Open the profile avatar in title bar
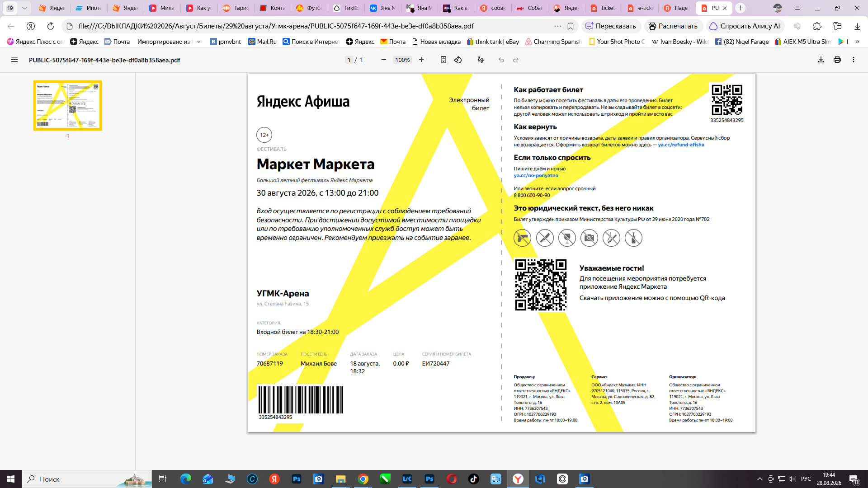The image size is (868, 488). pos(778,8)
